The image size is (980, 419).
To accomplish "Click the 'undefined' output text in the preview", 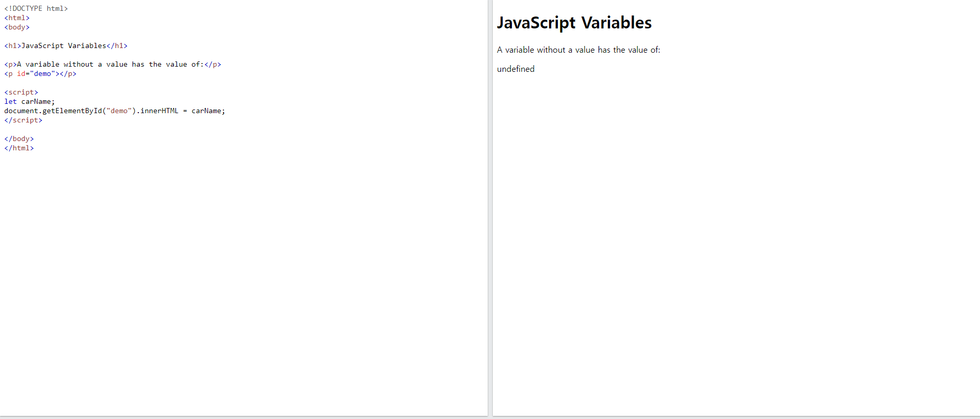I will point(516,69).
